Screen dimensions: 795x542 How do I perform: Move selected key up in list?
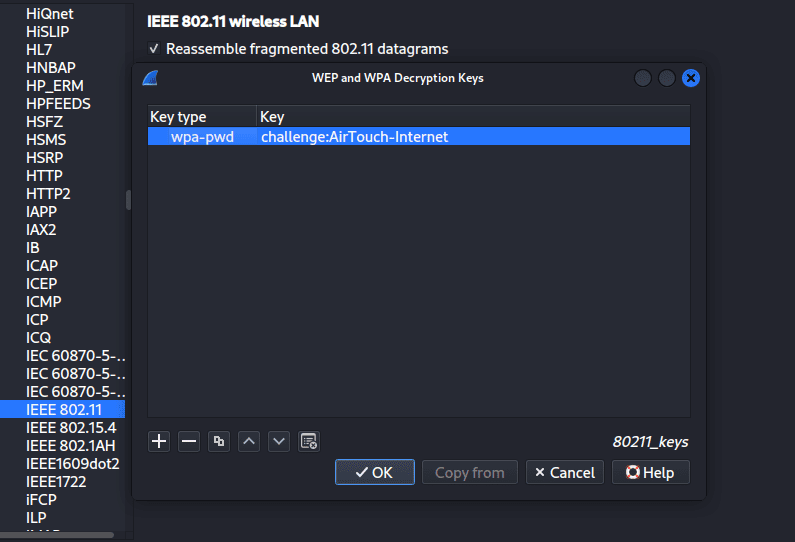click(x=249, y=441)
